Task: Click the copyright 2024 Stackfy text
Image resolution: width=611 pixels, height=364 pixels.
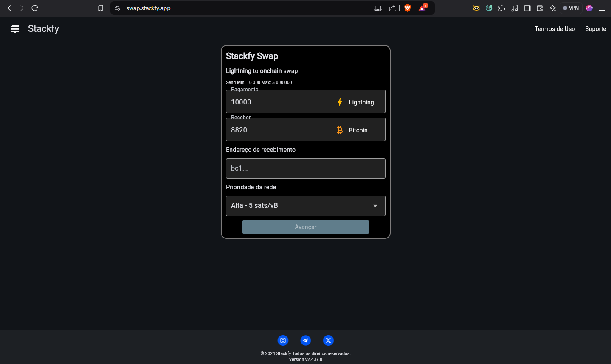Action: click(x=306, y=353)
